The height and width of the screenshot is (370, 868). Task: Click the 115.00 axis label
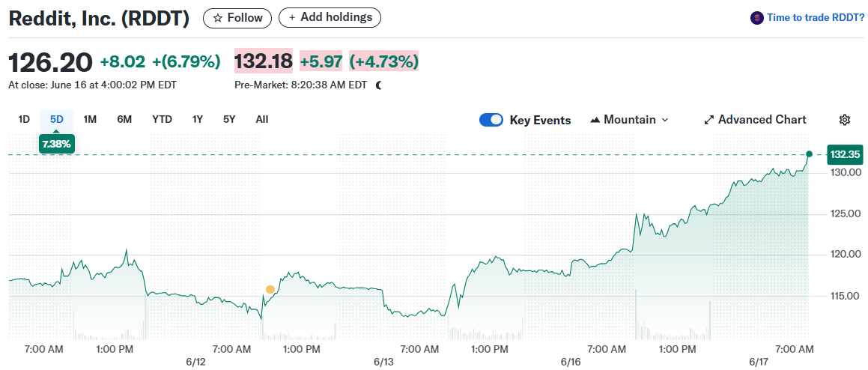click(x=844, y=297)
